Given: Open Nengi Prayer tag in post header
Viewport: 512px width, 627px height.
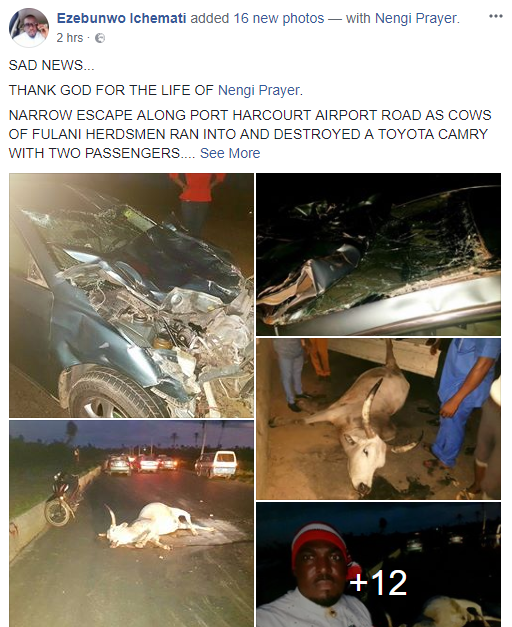Looking at the screenshot, I should (416, 18).
